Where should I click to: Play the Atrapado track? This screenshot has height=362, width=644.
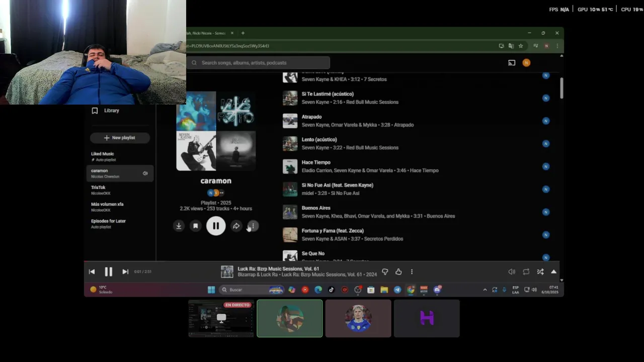pyautogui.click(x=311, y=117)
